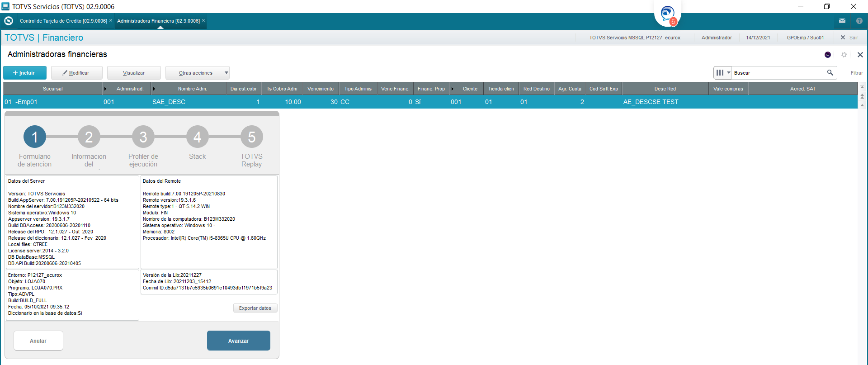Click the dark purple round icon
868x365 pixels.
tap(828, 55)
